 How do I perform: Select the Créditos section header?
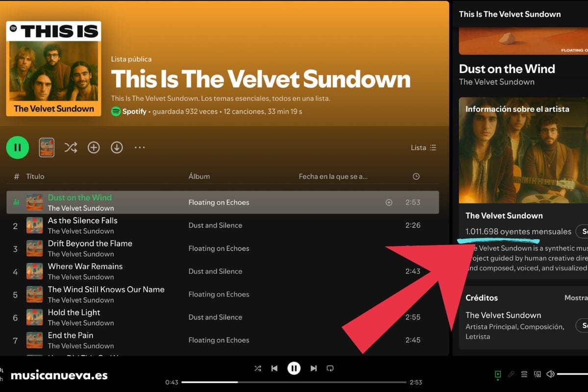pyautogui.click(x=482, y=297)
